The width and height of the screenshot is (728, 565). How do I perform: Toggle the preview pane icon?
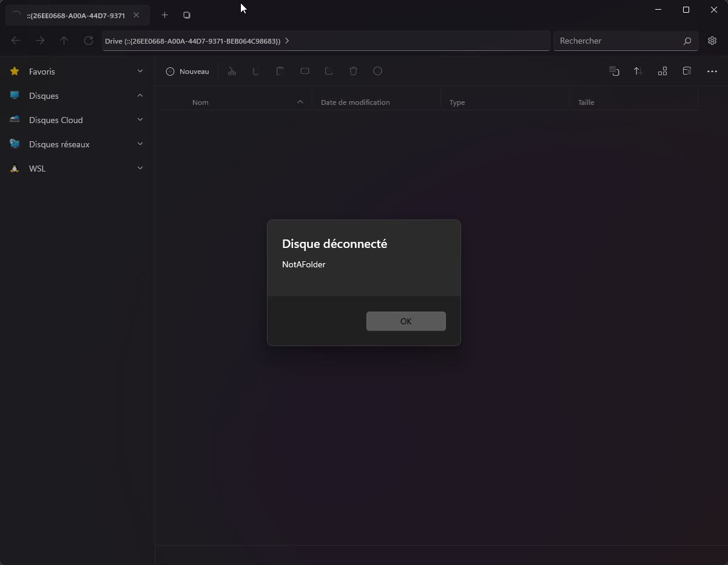(x=687, y=72)
